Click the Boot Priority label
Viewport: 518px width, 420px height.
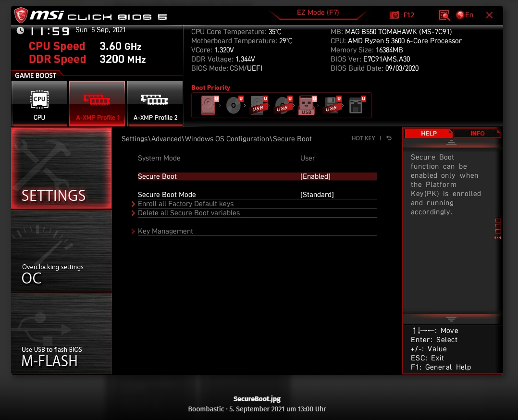click(x=211, y=87)
